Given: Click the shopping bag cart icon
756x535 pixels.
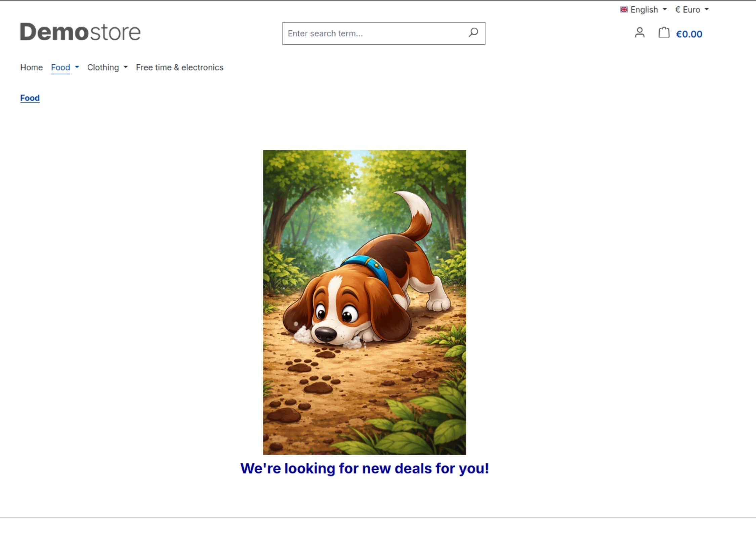Looking at the screenshot, I should 664,33.
